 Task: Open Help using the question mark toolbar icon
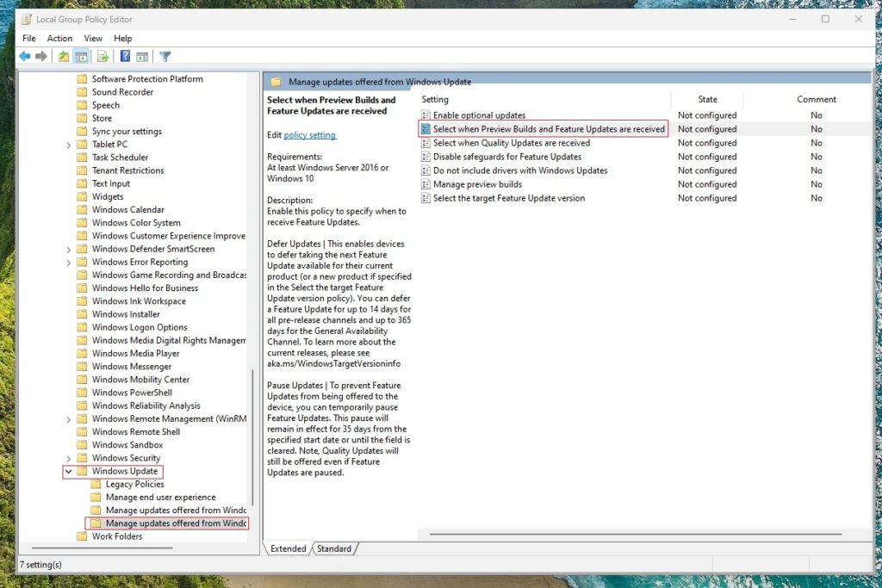tap(127, 56)
